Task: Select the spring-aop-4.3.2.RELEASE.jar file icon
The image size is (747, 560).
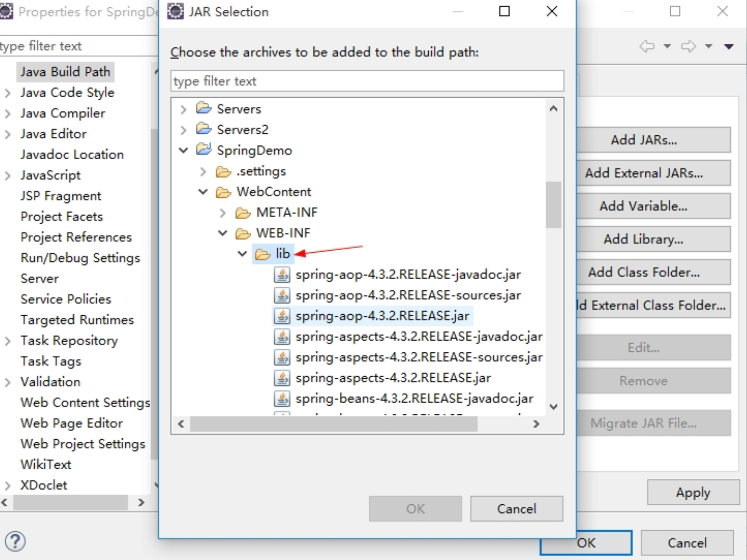Action: [x=281, y=316]
